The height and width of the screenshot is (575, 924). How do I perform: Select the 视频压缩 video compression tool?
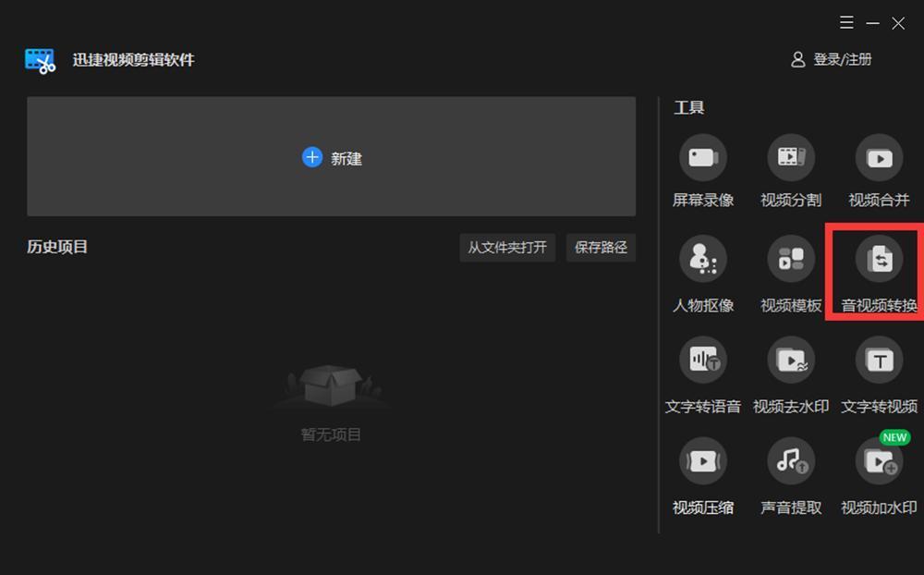[x=702, y=460]
